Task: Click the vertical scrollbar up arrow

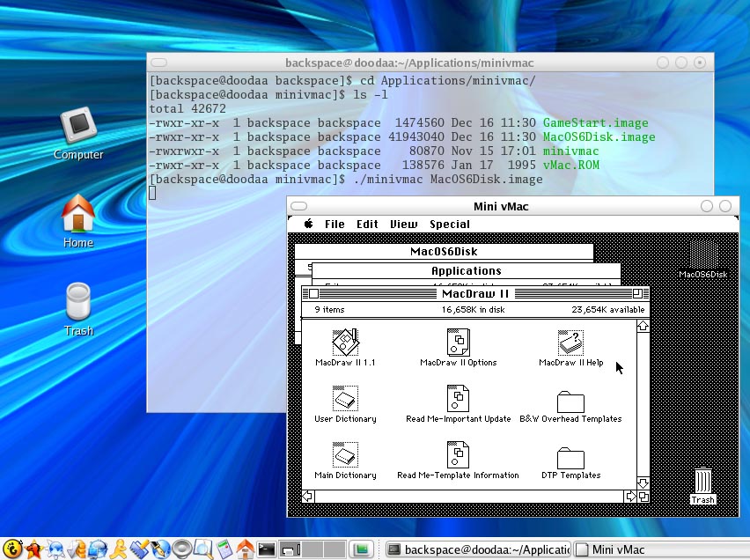Action: point(643,326)
